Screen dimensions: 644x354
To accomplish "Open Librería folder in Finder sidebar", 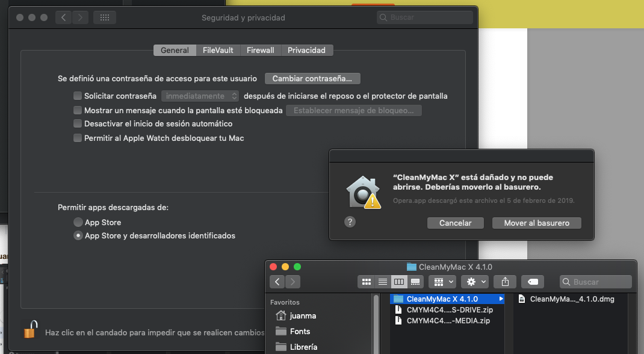I will tap(296, 347).
